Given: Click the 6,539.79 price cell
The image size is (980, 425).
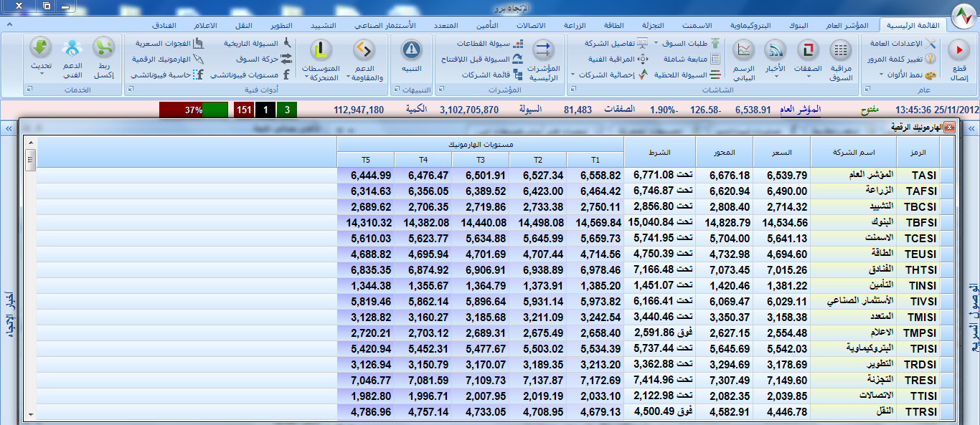Looking at the screenshot, I should point(781,175).
